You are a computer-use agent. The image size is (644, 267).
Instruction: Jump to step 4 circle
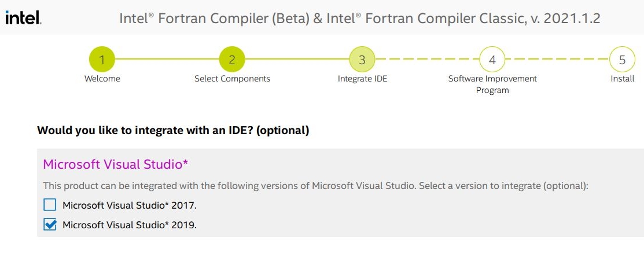[492, 60]
